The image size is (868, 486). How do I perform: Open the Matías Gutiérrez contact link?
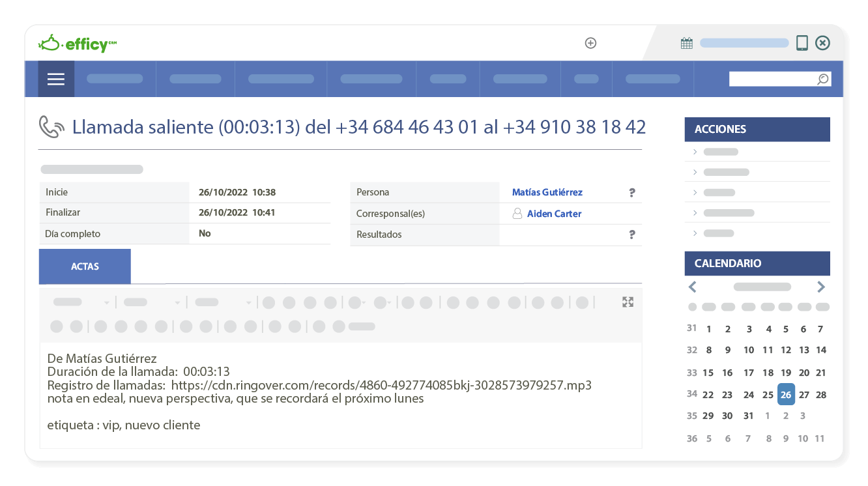click(546, 192)
